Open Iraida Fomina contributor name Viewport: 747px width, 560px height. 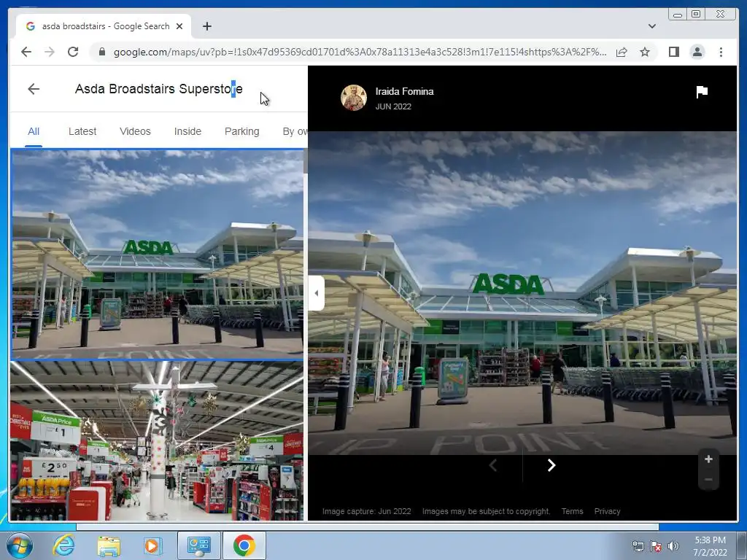coord(404,91)
